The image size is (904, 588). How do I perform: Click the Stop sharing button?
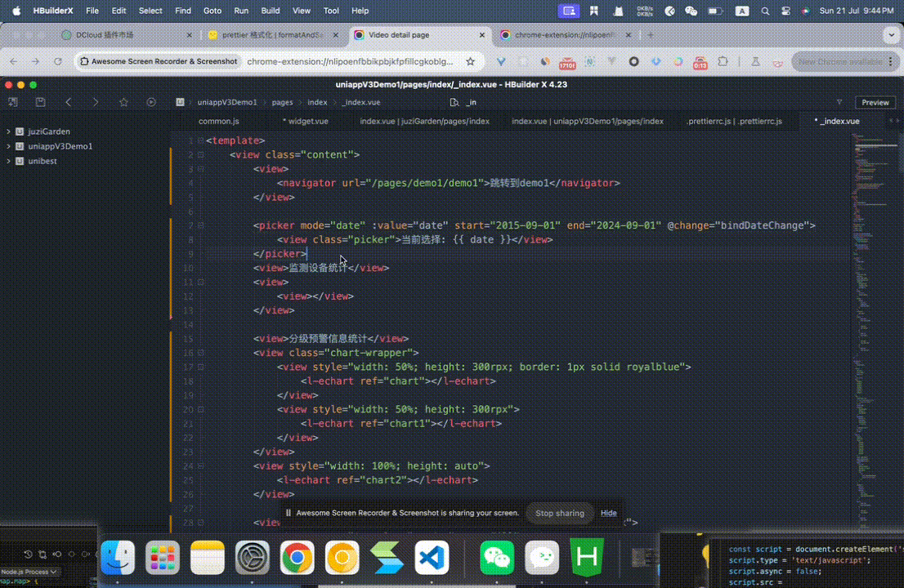point(560,513)
